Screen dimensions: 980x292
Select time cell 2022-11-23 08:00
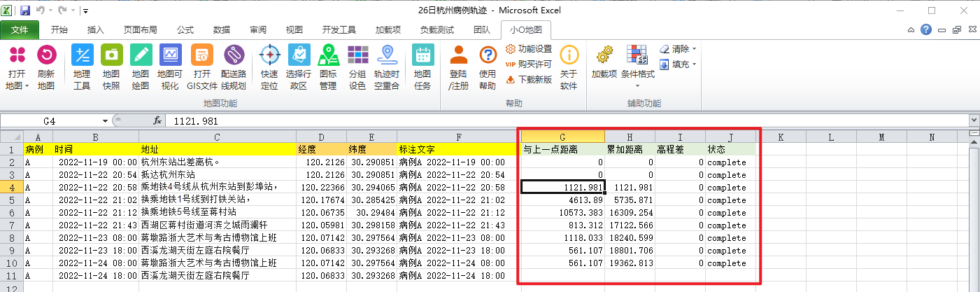point(96,237)
